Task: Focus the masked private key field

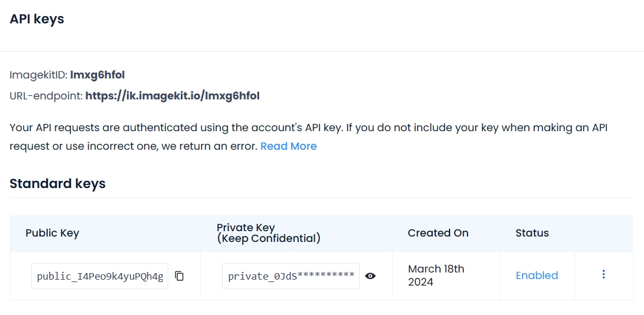Action: [x=290, y=276]
